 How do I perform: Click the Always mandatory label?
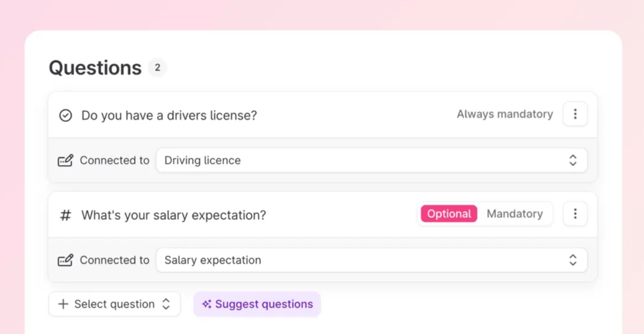coord(504,114)
